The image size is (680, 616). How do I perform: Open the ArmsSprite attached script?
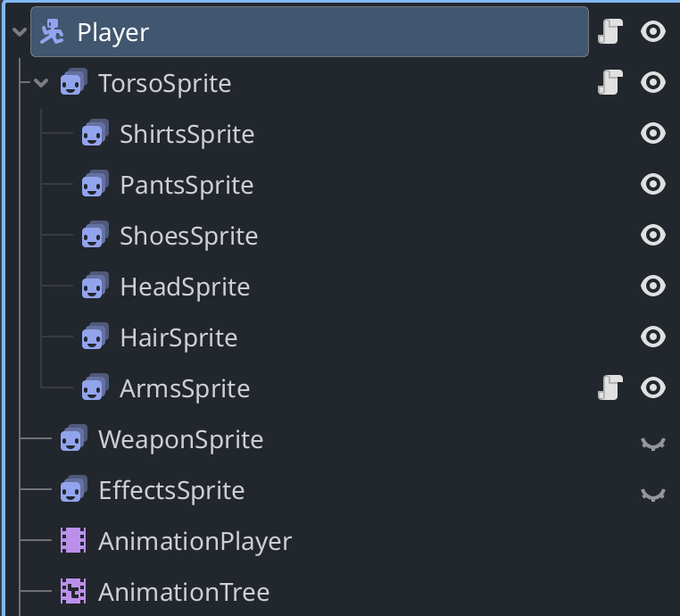610,387
